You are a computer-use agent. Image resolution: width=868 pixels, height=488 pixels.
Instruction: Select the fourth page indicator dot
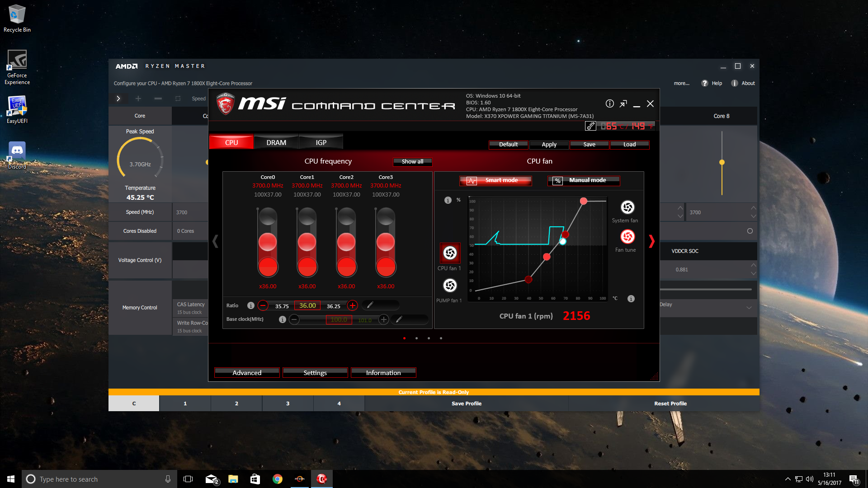[x=441, y=338]
